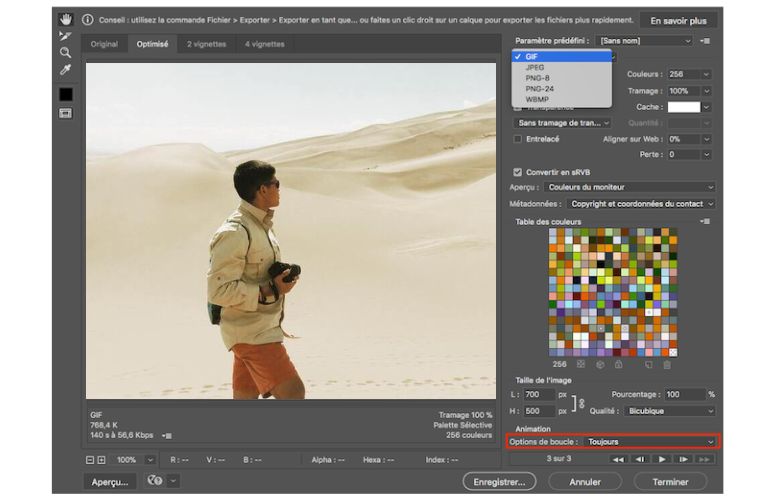The width and height of the screenshot is (775, 500).
Task: Delete selected color with trash icon
Action: [667, 365]
